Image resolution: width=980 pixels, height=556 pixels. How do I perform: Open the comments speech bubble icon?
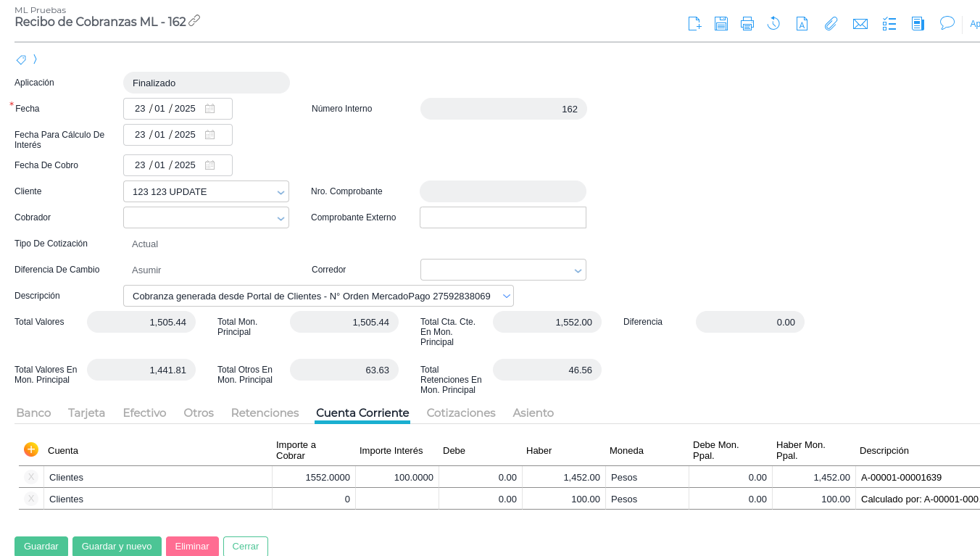[947, 23]
